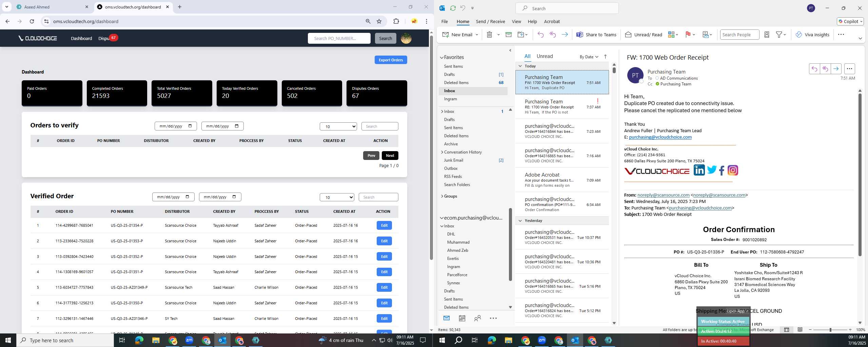The image size is (868, 347).
Task: Click the Windows Start button on left taskbar
Action: pos(8,340)
